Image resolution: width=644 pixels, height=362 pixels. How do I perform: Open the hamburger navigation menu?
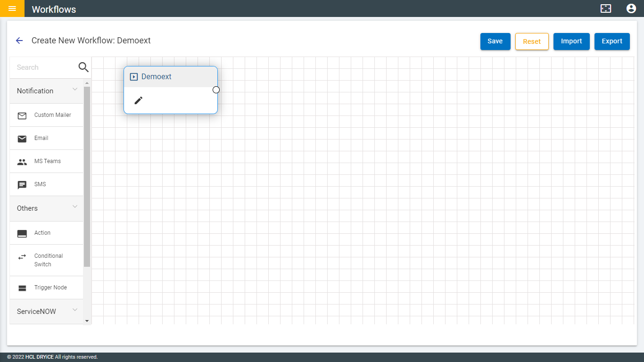(x=12, y=8)
